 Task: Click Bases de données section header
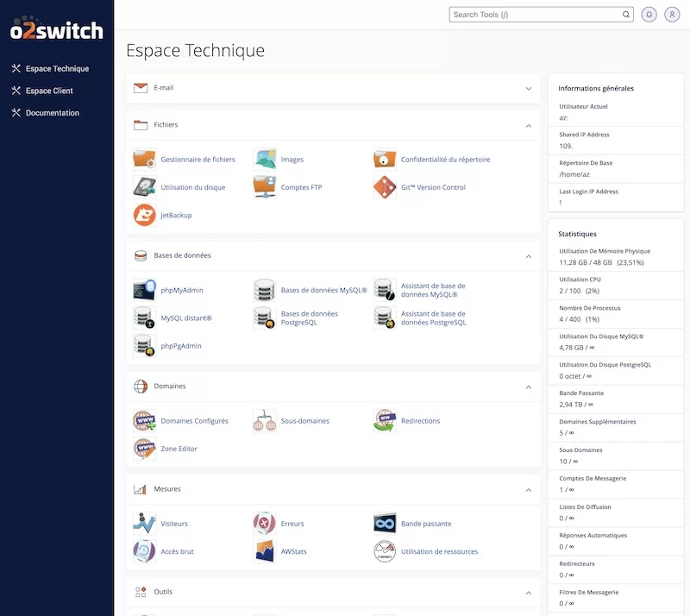pos(333,255)
